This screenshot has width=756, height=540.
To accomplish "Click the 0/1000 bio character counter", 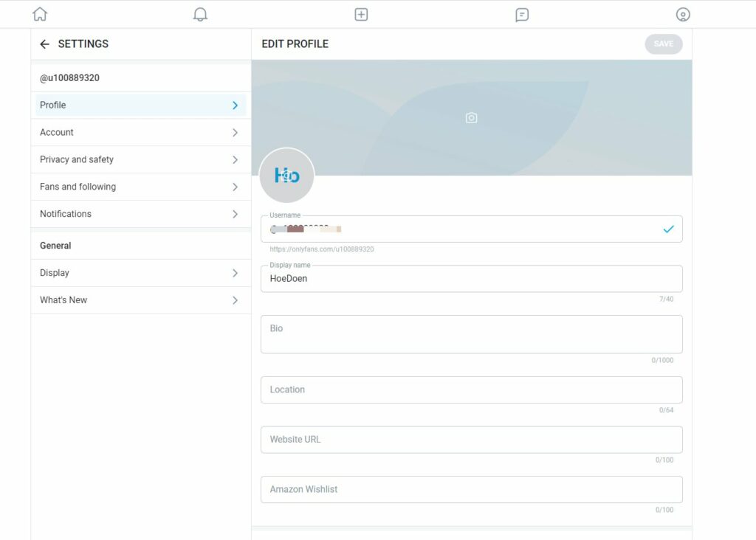I will (x=662, y=360).
